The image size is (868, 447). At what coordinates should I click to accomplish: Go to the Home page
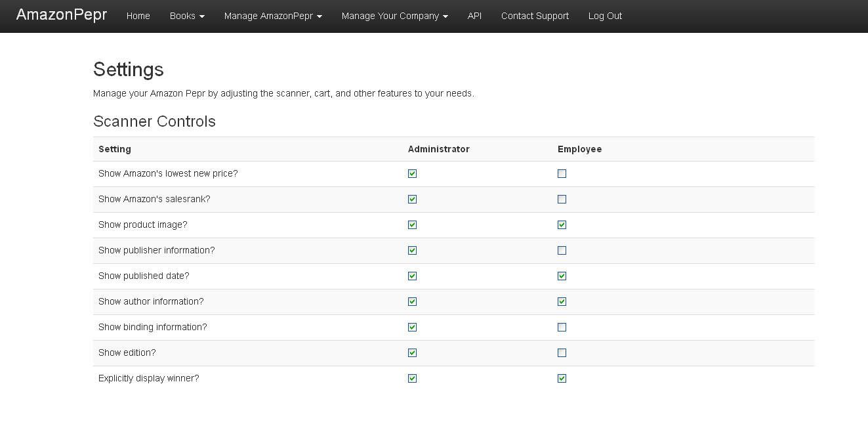tap(138, 16)
